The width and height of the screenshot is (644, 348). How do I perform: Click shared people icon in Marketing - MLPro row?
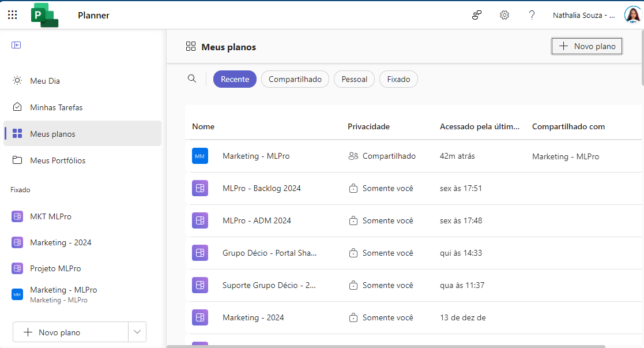coord(353,156)
